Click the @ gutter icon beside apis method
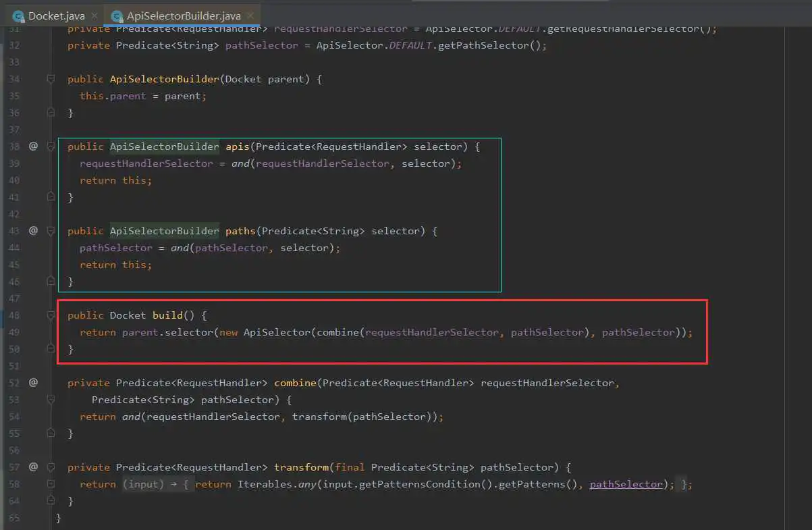 pos(33,147)
